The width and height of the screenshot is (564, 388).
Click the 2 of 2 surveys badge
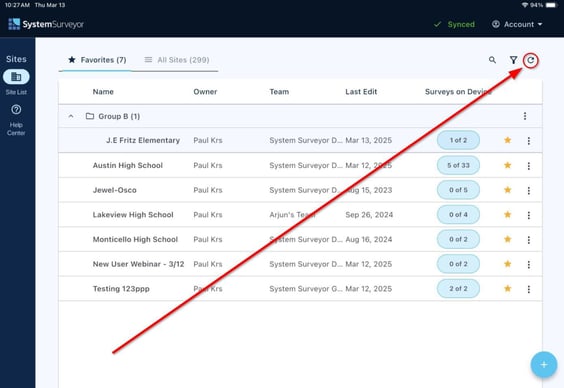click(458, 288)
